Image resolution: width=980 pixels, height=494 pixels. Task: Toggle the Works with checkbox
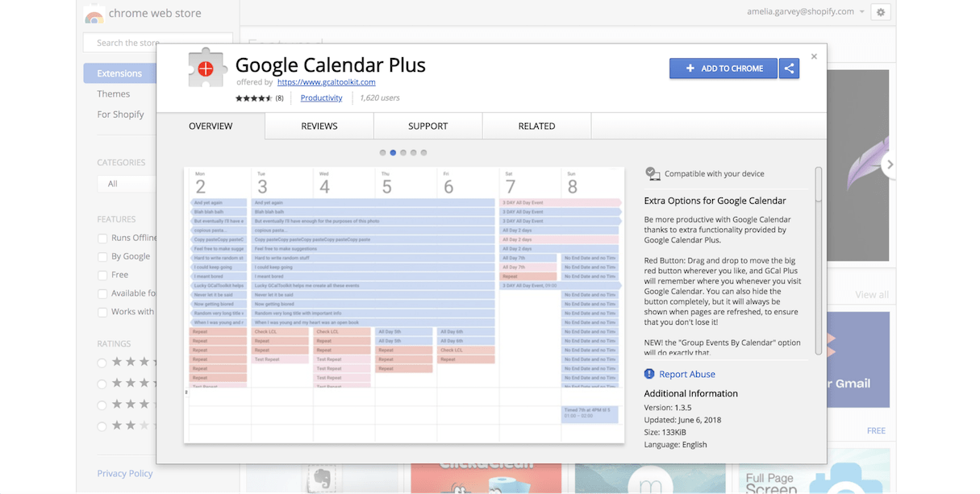click(102, 313)
